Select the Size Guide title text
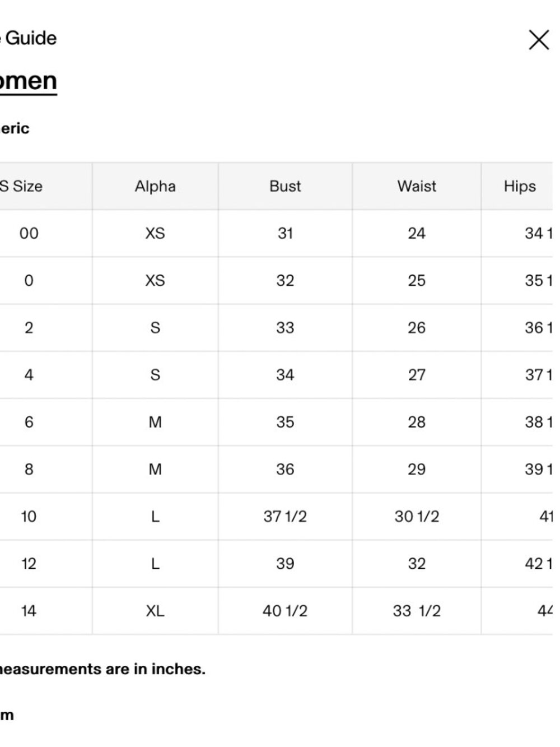This screenshot has width=560, height=747. coord(28,38)
